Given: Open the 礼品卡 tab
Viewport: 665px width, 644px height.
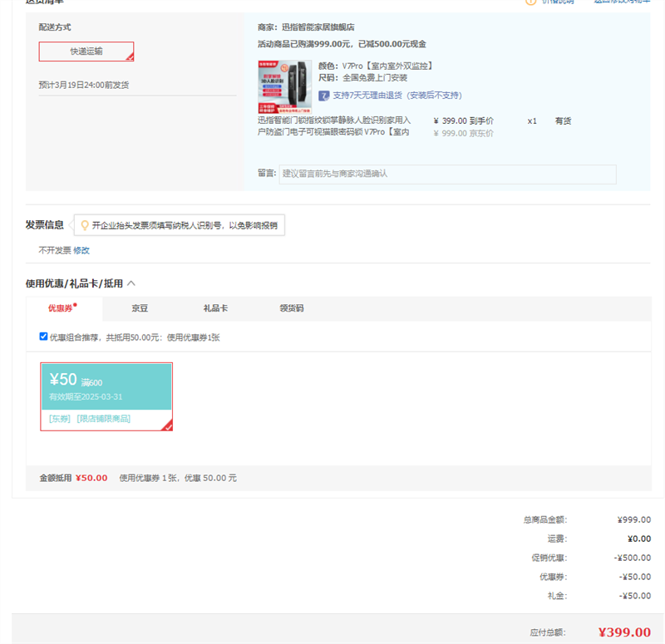Looking at the screenshot, I should (215, 308).
